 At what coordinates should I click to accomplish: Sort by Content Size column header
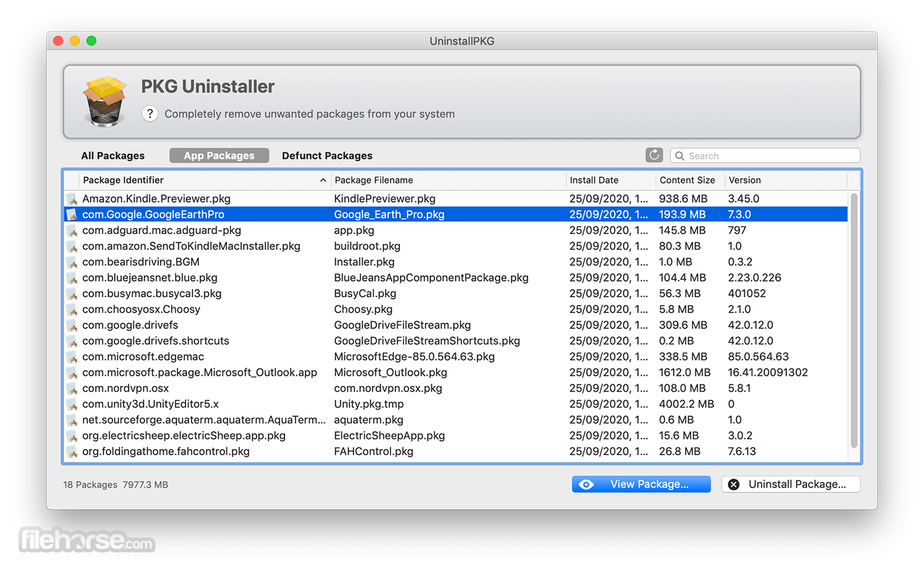pos(691,180)
